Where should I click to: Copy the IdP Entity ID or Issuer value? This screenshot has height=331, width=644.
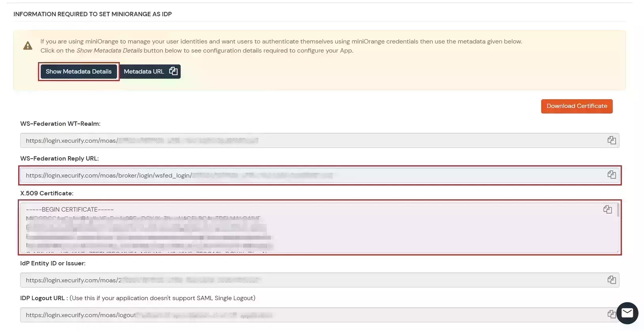612,280
